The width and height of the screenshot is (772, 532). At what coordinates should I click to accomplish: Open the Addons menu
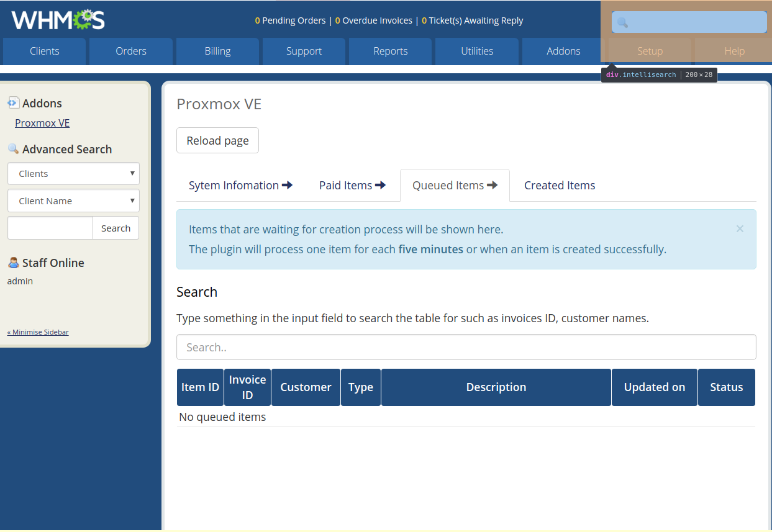point(563,51)
